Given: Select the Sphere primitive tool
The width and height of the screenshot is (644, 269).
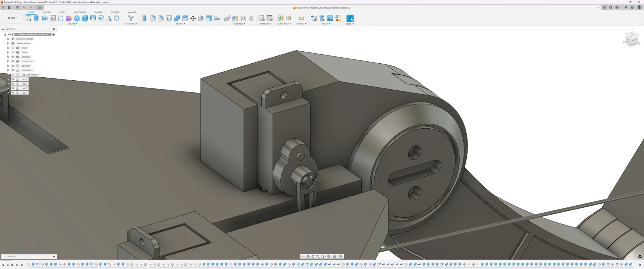Looking at the screenshot, I should pos(77,18).
